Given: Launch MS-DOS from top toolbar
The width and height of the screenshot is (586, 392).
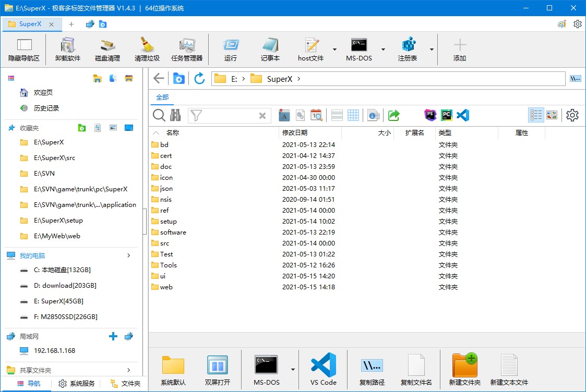Looking at the screenshot, I should [x=359, y=50].
